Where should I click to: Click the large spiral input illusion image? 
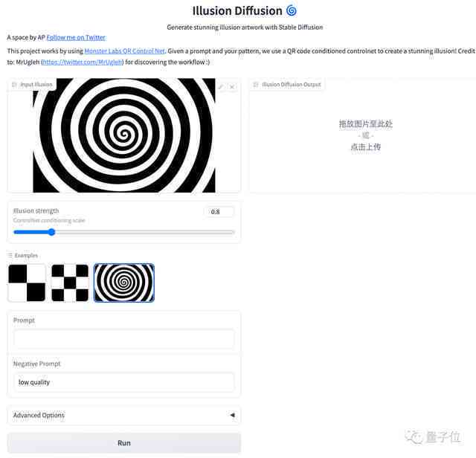click(124, 135)
